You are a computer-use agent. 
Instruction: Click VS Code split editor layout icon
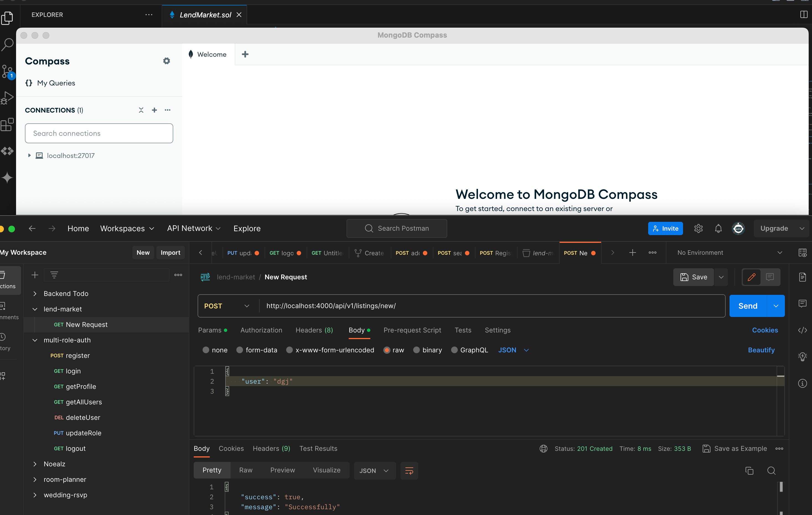click(804, 14)
